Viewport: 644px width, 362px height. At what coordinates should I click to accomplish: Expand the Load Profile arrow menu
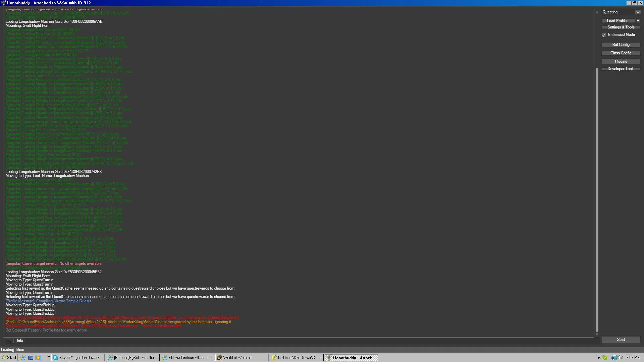(638, 21)
